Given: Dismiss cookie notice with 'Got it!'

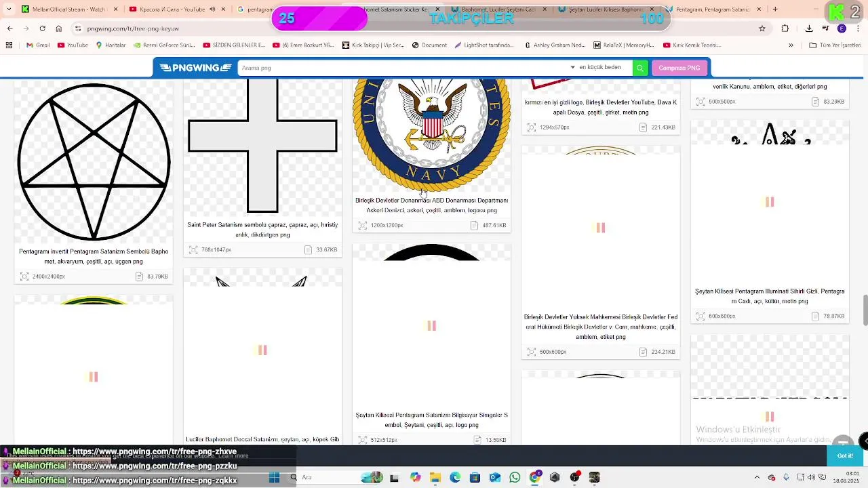Looking at the screenshot, I should [845, 456].
